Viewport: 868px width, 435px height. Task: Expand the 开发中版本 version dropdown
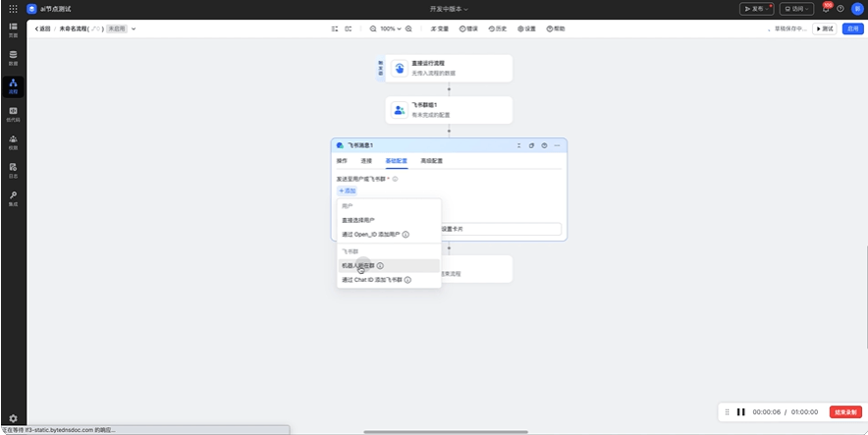click(x=449, y=9)
